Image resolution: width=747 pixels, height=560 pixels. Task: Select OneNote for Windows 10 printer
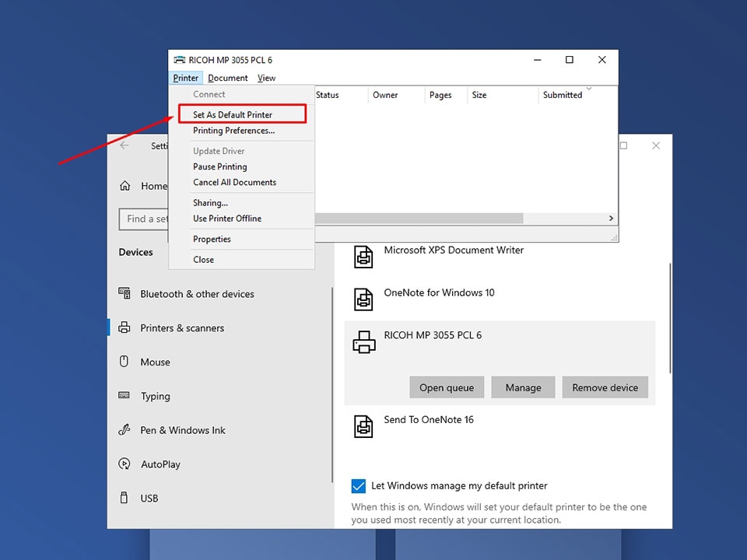point(439,292)
